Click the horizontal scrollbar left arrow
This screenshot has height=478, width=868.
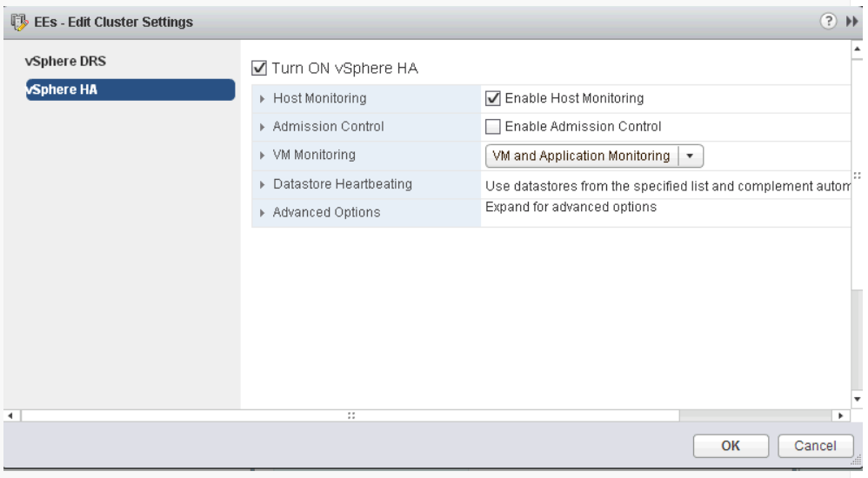10,415
